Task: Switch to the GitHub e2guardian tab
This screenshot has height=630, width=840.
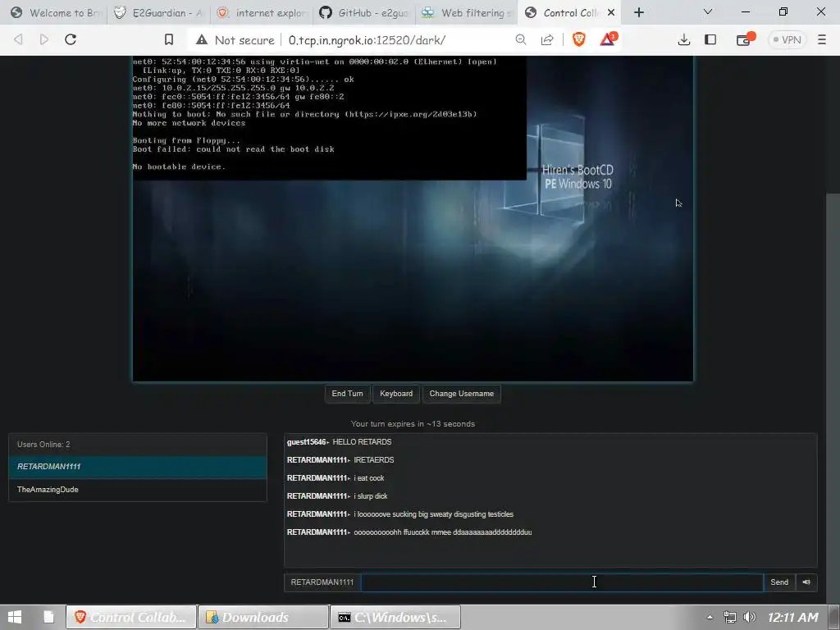Action: tap(365, 12)
